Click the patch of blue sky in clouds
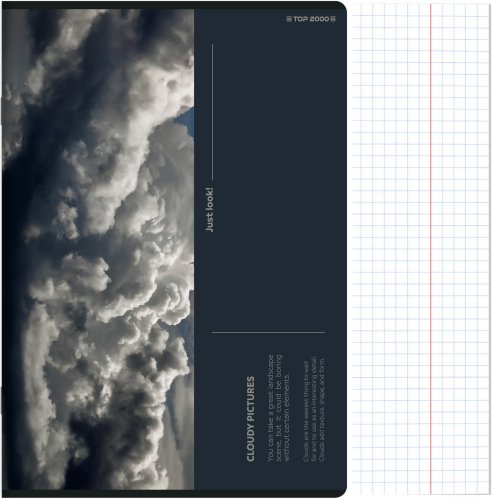493x500 pixels. [x=187, y=121]
